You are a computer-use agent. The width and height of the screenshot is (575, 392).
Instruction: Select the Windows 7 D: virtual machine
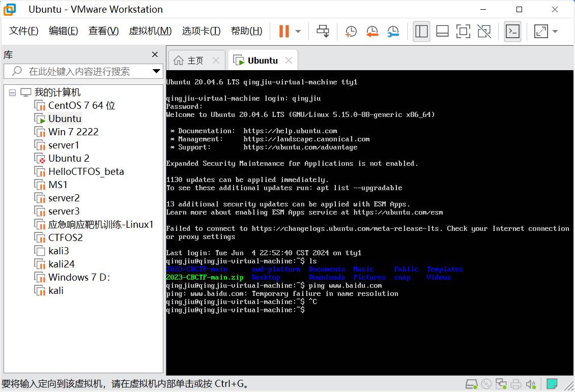tap(79, 277)
